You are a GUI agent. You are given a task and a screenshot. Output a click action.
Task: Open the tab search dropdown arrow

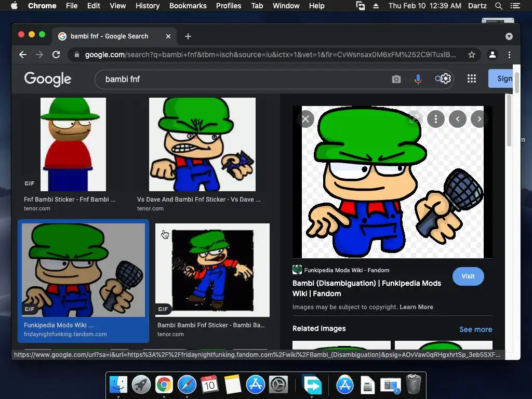click(509, 36)
